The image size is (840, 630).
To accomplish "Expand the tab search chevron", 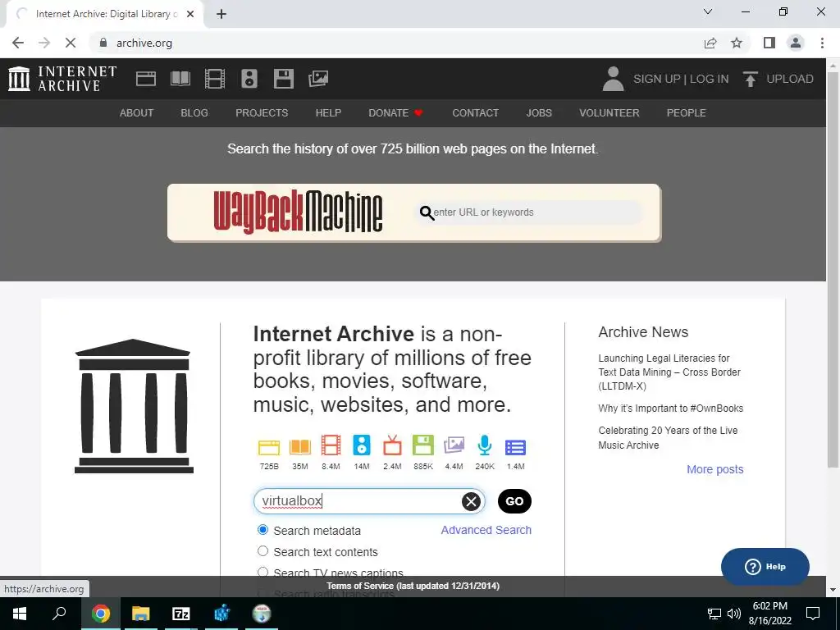I will [708, 11].
